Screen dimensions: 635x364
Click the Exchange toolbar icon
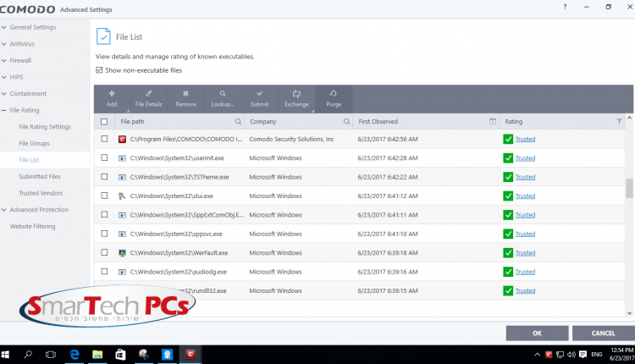[296, 93]
